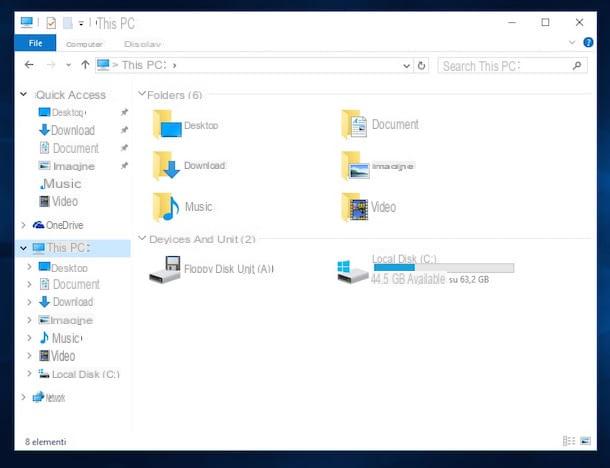Select OneDrive in the navigation pane
This screenshot has height=468, width=610.
[58, 225]
